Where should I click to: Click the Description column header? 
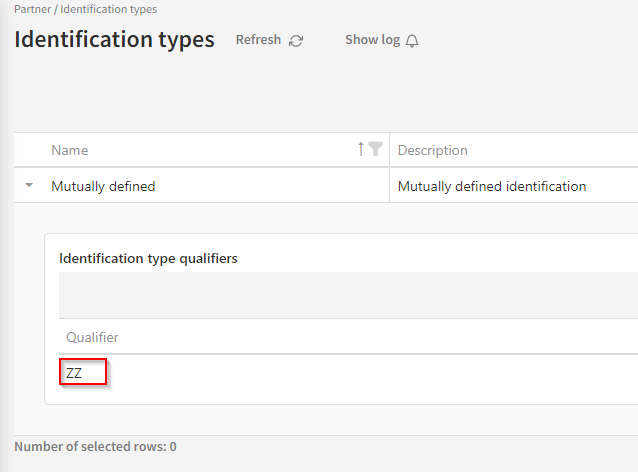pos(432,150)
